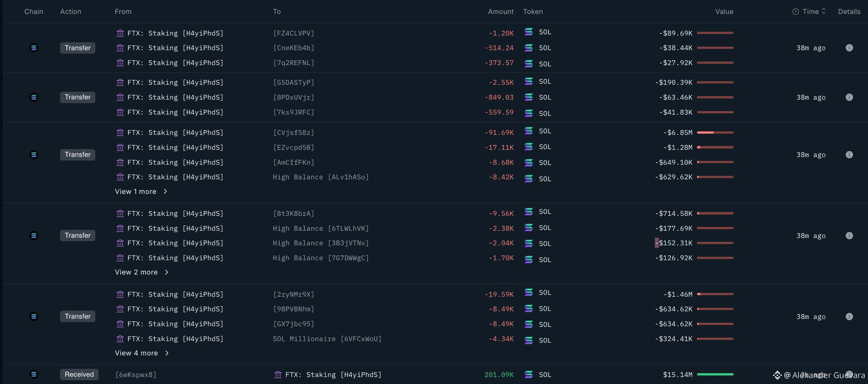The width and height of the screenshot is (868, 384).
Task: Click Transfer badge for 2zyNMr9X group
Action: (x=78, y=316)
